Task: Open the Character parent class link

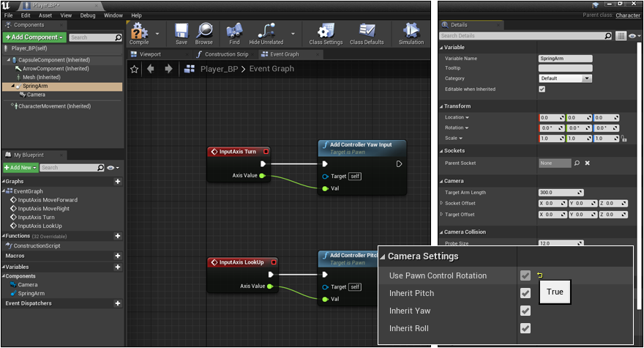Action: pos(628,15)
